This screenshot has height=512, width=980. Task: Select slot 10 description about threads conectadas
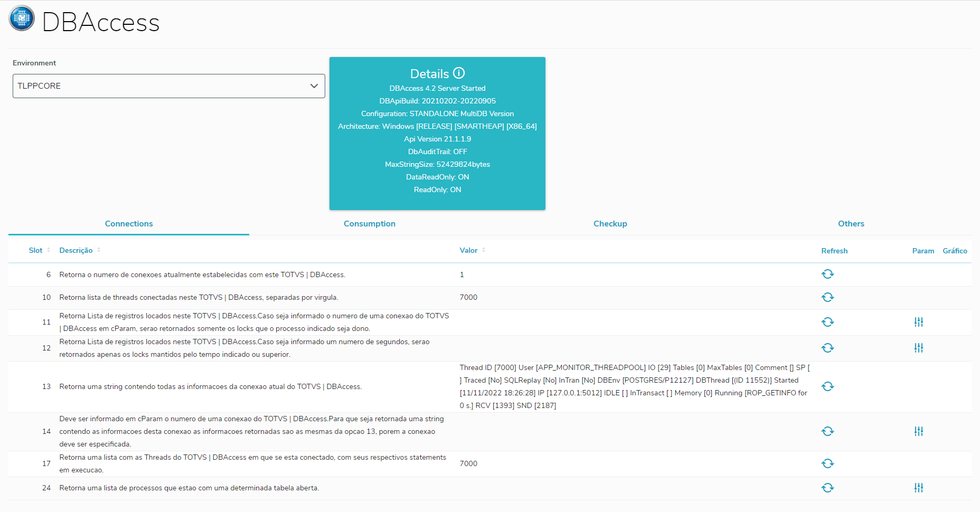pyautogui.click(x=199, y=297)
